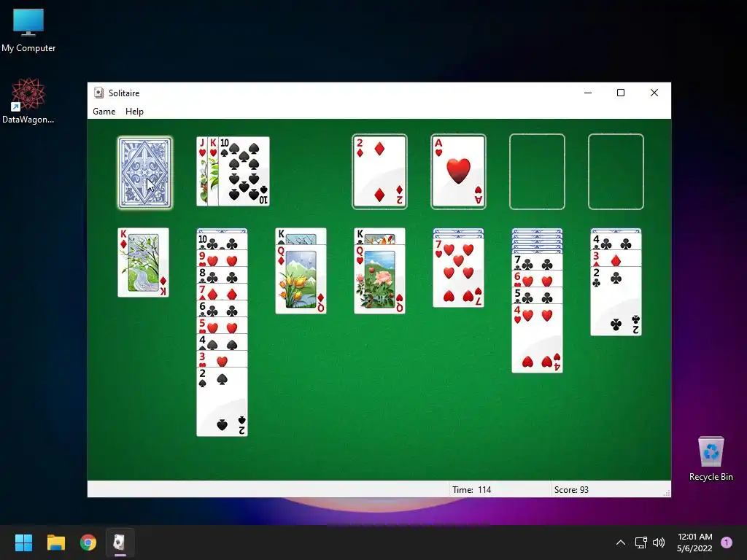Select the 3 of diamonds in last column
The image size is (747, 560).
(x=616, y=259)
